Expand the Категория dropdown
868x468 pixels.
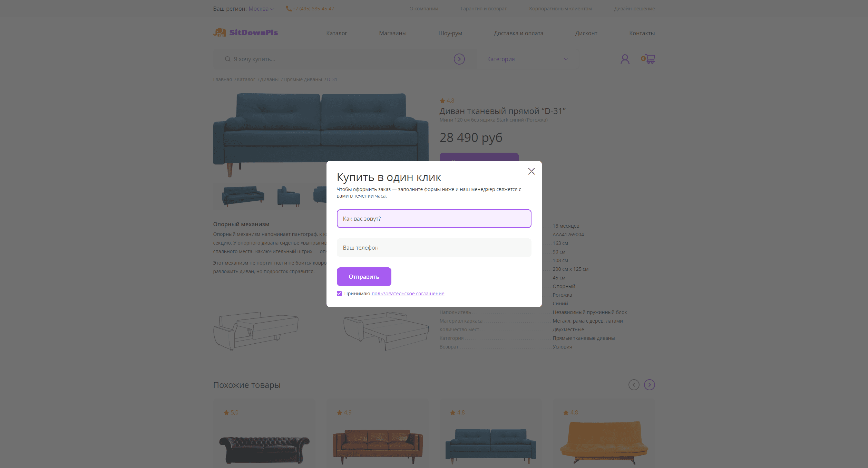click(527, 59)
